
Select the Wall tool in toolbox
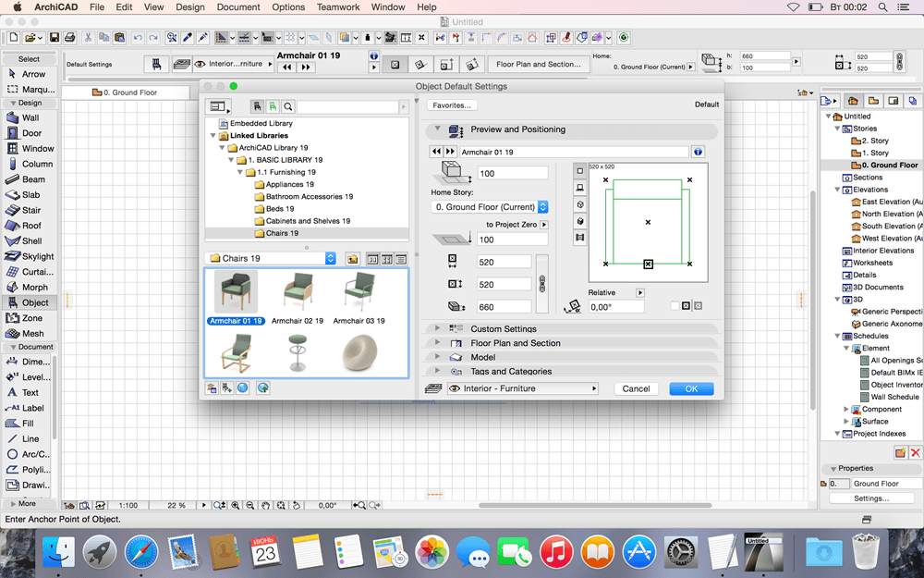30,117
